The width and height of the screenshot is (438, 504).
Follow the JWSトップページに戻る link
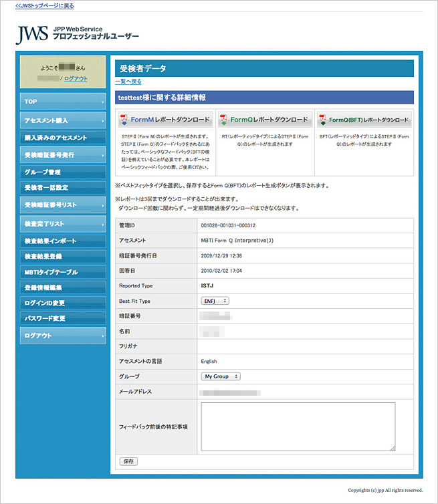44,5
